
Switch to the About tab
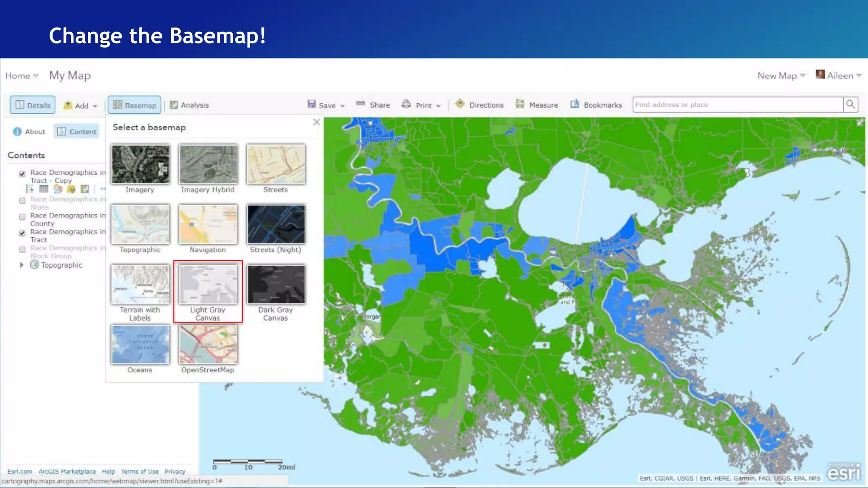point(29,132)
